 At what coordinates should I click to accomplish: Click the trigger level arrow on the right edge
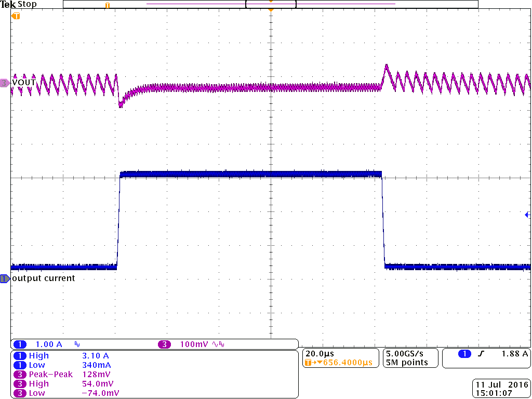pyautogui.click(x=526, y=214)
